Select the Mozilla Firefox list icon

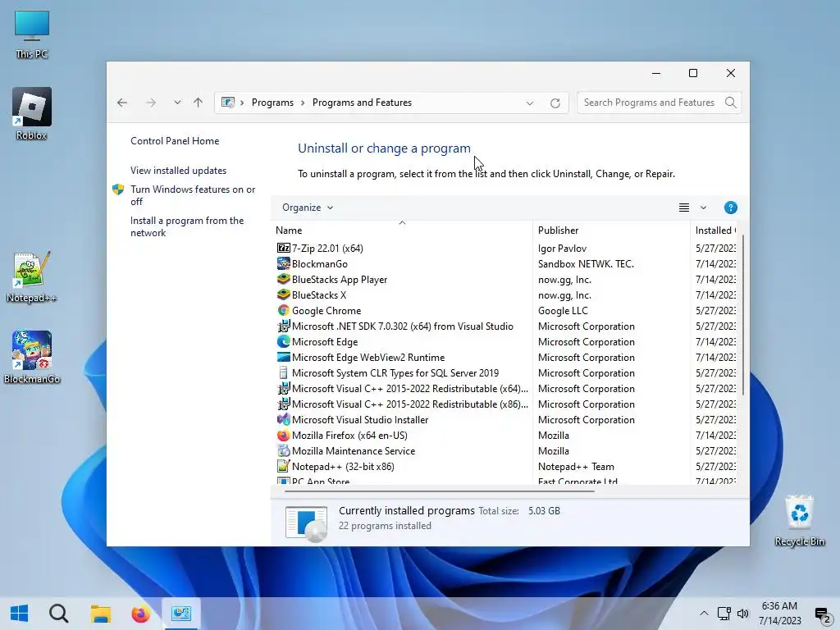(x=283, y=435)
